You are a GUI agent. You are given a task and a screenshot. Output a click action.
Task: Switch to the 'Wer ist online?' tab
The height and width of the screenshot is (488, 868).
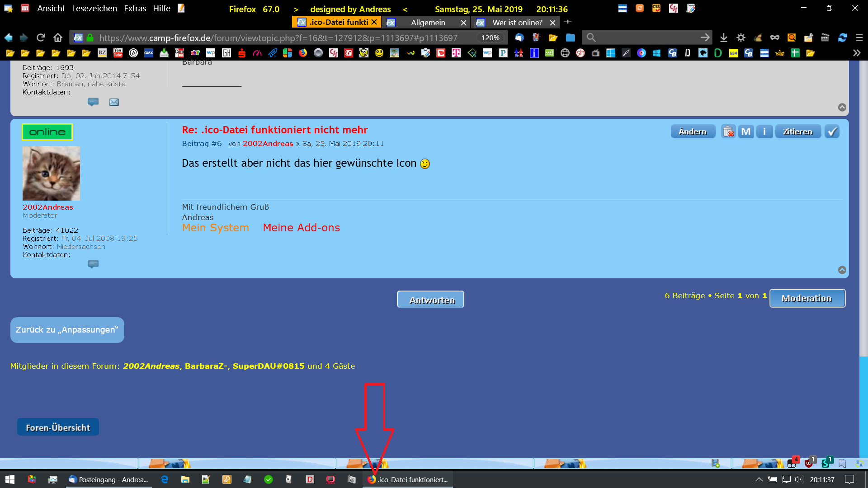pos(517,22)
